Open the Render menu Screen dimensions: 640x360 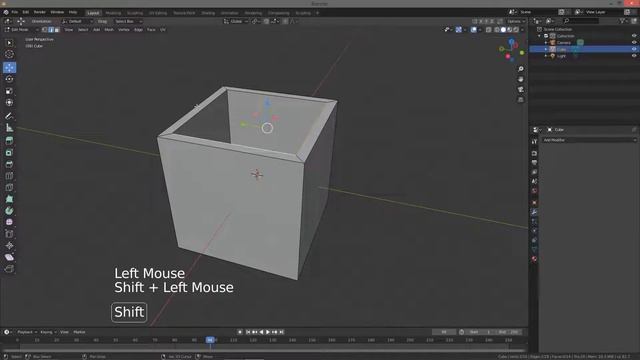[x=40, y=12]
